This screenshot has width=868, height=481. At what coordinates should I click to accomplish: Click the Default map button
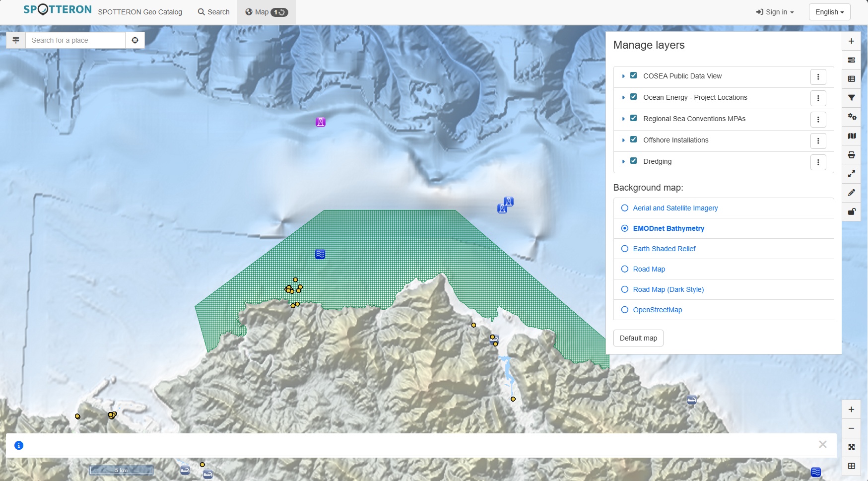click(639, 338)
